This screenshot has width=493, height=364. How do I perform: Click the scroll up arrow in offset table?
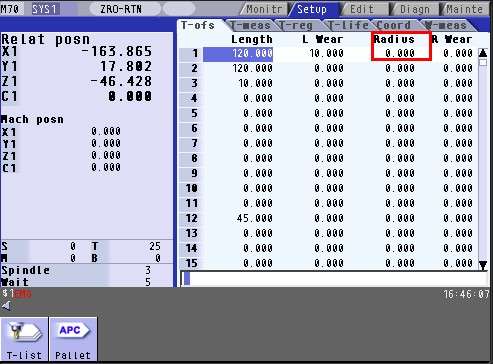coord(483,53)
